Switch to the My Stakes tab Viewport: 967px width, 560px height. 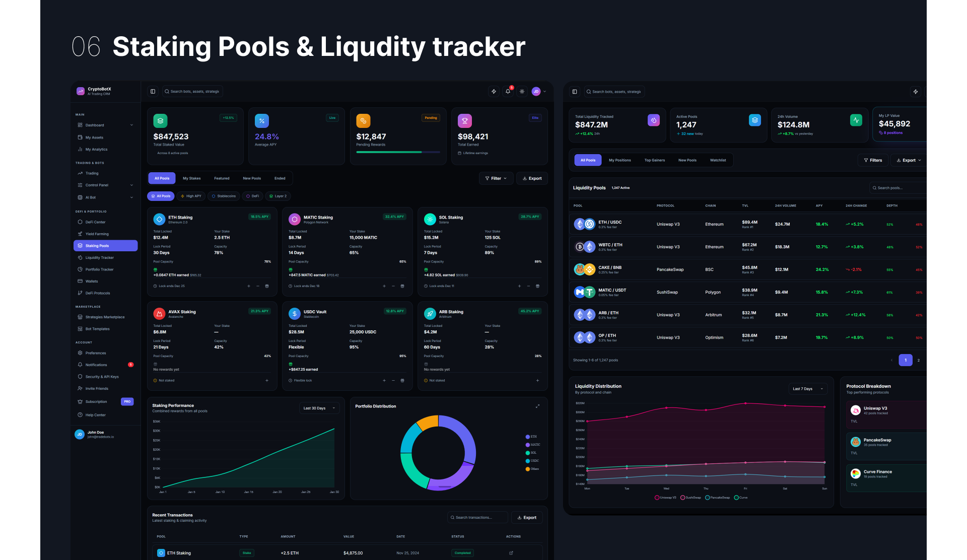click(x=191, y=178)
